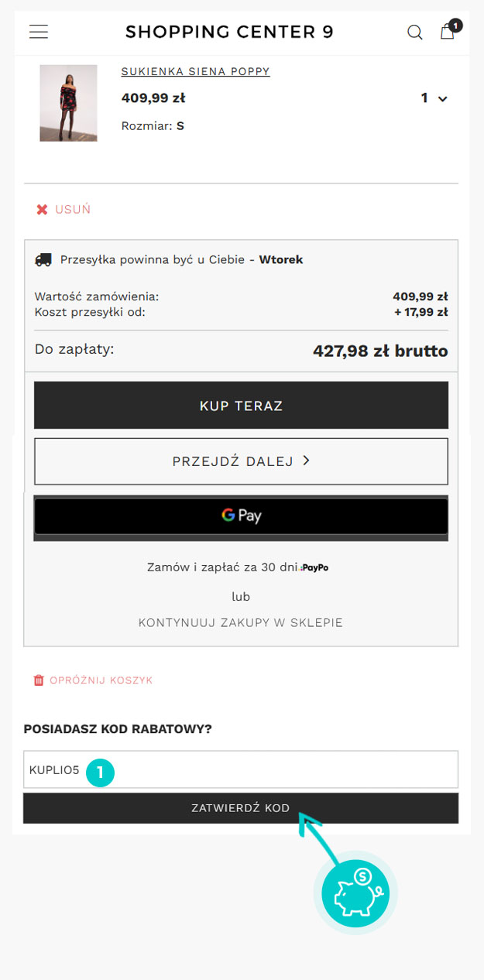
Task: Click the trash can empty-cart icon
Action: (x=39, y=680)
